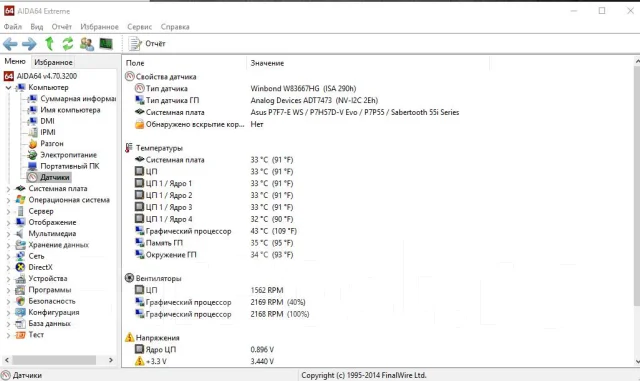The width and height of the screenshot is (640, 381).
Task: Click the Датчики status bar entry
Action: [x=22, y=375]
